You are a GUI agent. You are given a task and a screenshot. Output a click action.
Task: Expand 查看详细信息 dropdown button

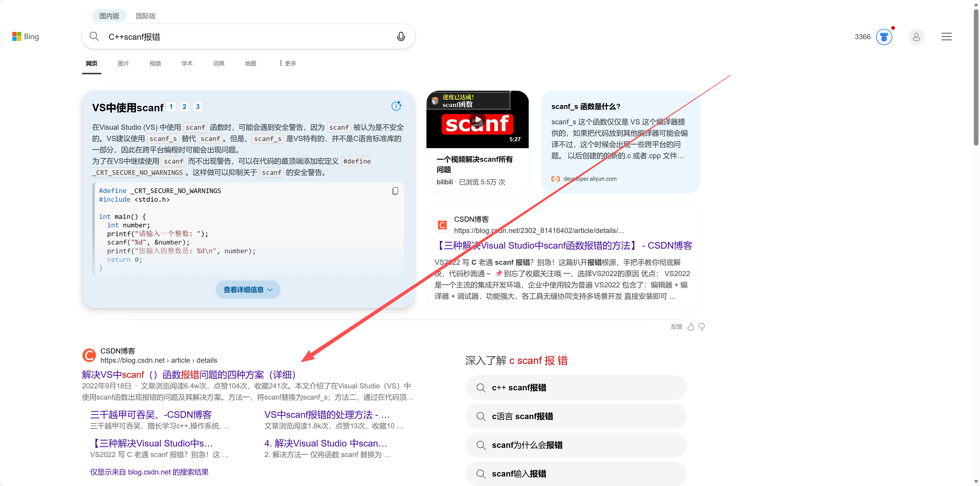pyautogui.click(x=248, y=290)
